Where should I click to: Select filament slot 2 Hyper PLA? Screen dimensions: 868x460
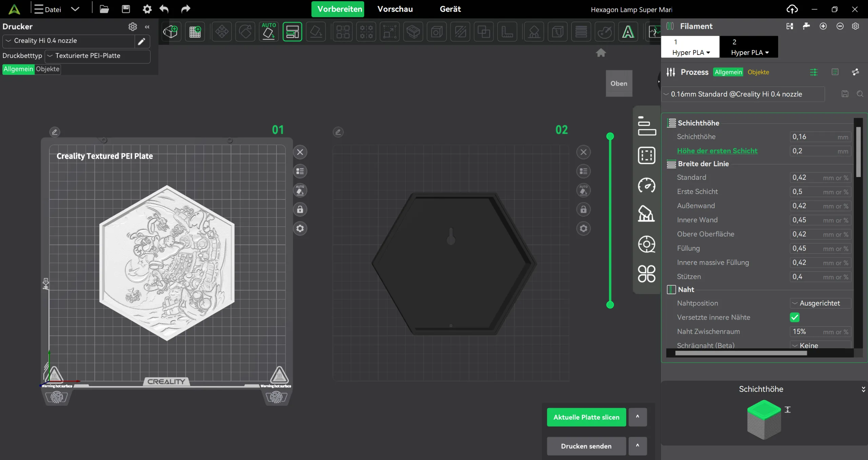[749, 47]
